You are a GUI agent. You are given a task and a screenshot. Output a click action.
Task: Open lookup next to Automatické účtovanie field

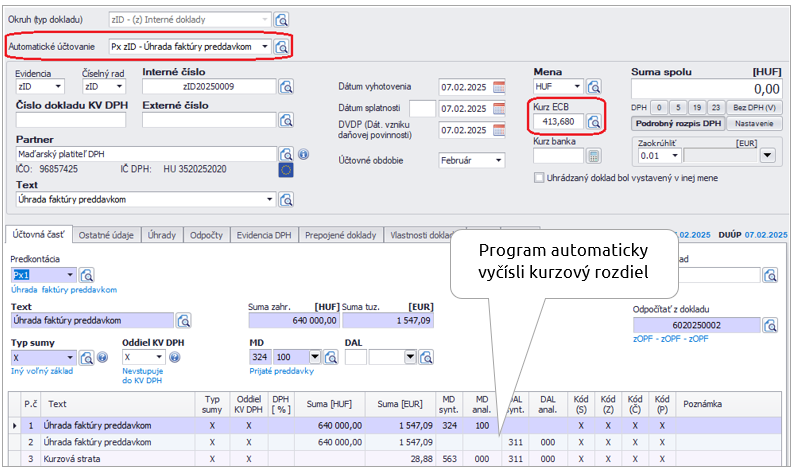pos(282,47)
